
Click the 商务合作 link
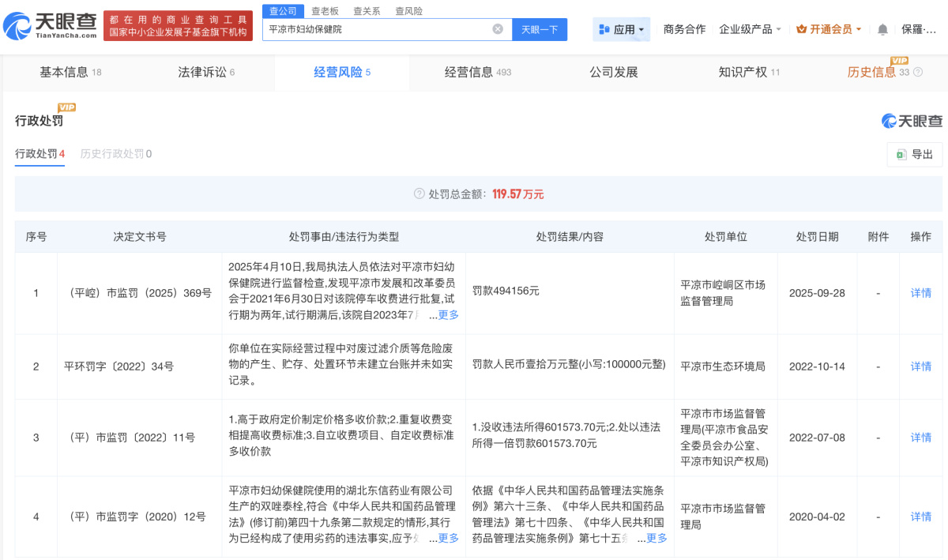pos(684,29)
